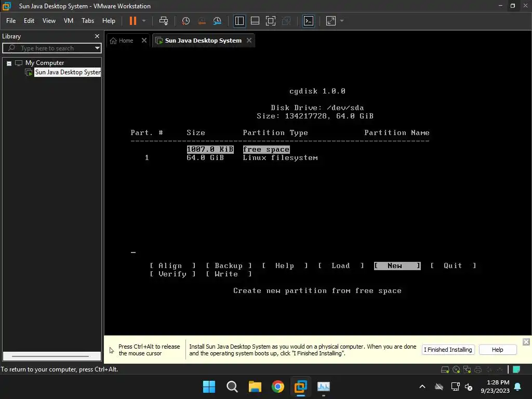Open the Windows Start menu
532x399 pixels.
(x=209, y=387)
